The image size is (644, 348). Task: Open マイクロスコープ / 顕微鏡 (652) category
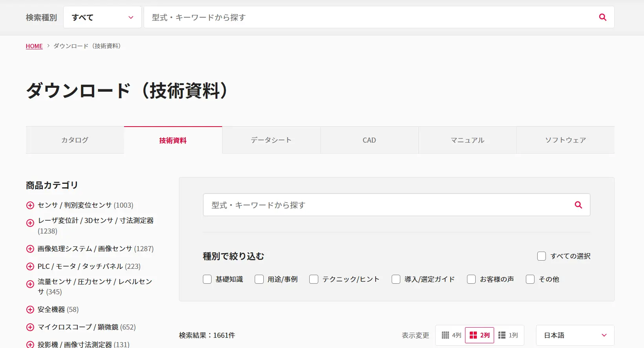click(87, 327)
